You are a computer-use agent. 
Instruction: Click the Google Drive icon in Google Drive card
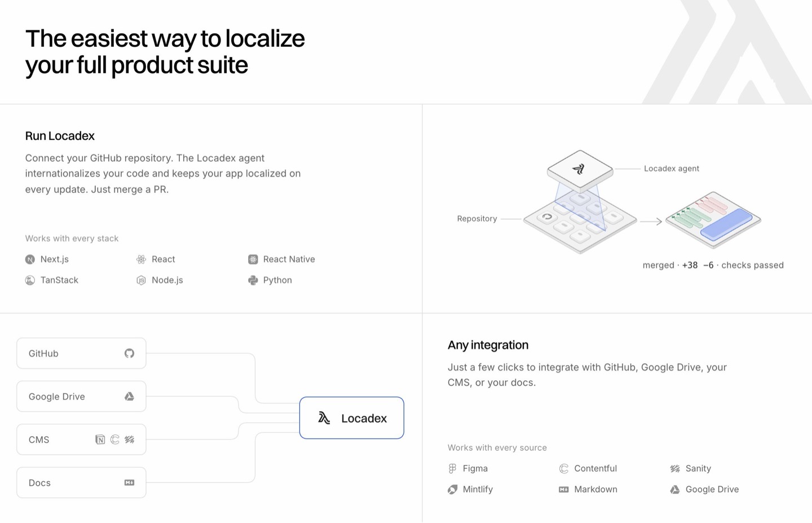tap(129, 397)
